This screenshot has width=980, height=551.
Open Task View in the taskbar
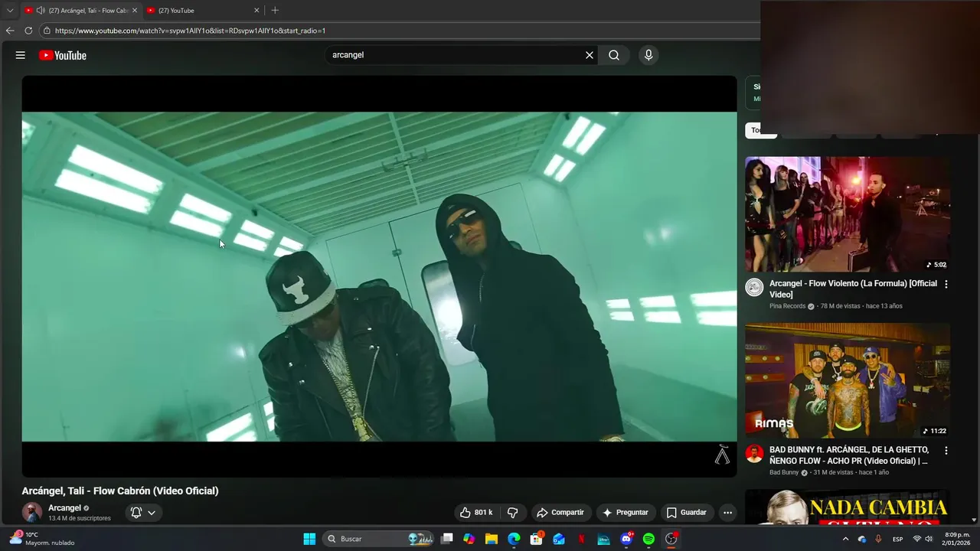tap(447, 539)
